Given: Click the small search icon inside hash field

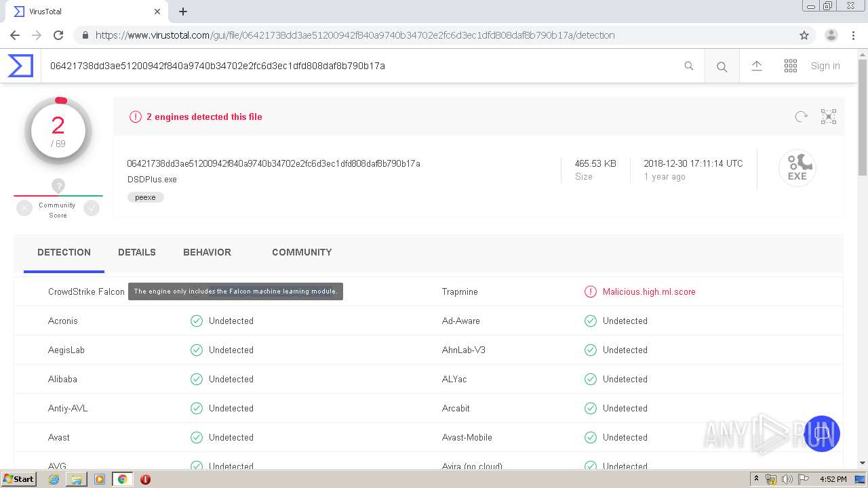Looking at the screenshot, I should click(689, 66).
